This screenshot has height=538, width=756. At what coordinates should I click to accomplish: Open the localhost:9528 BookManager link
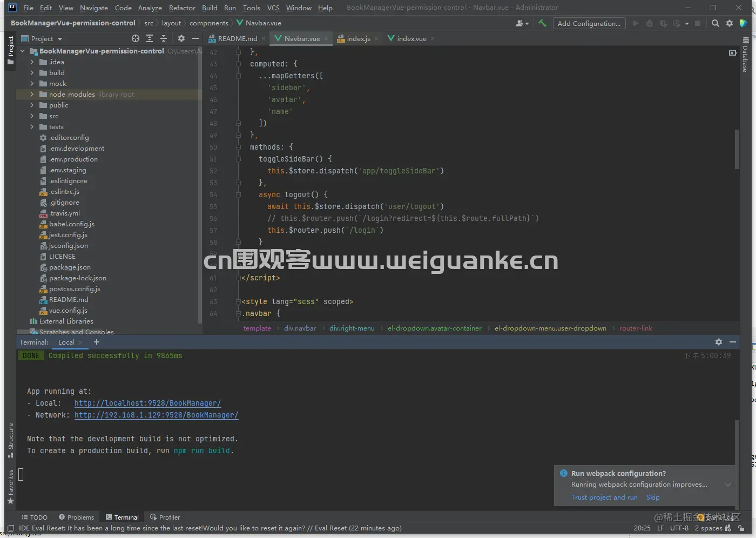pos(147,404)
